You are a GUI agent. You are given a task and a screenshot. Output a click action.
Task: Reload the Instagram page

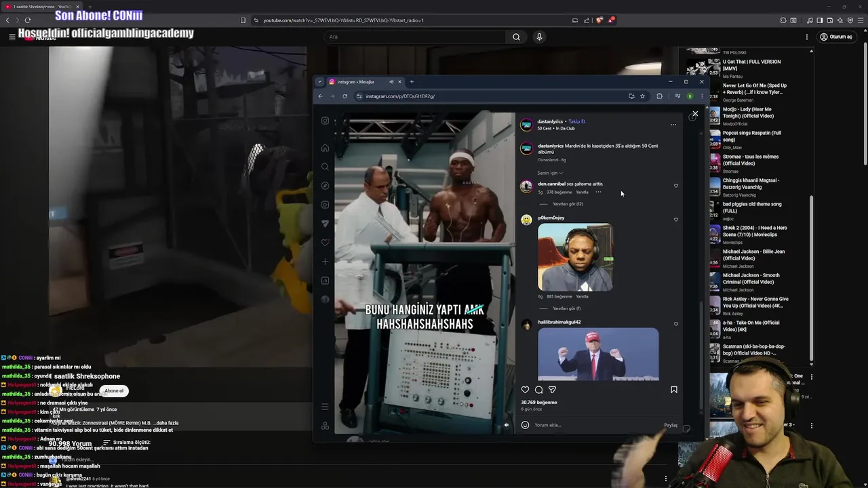[344, 96]
